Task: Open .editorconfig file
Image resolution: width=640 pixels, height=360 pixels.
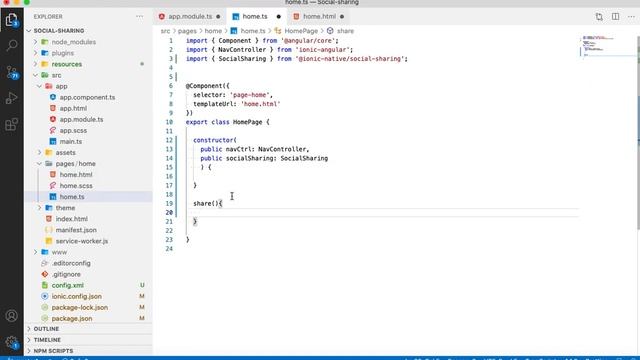Action: coord(71,263)
